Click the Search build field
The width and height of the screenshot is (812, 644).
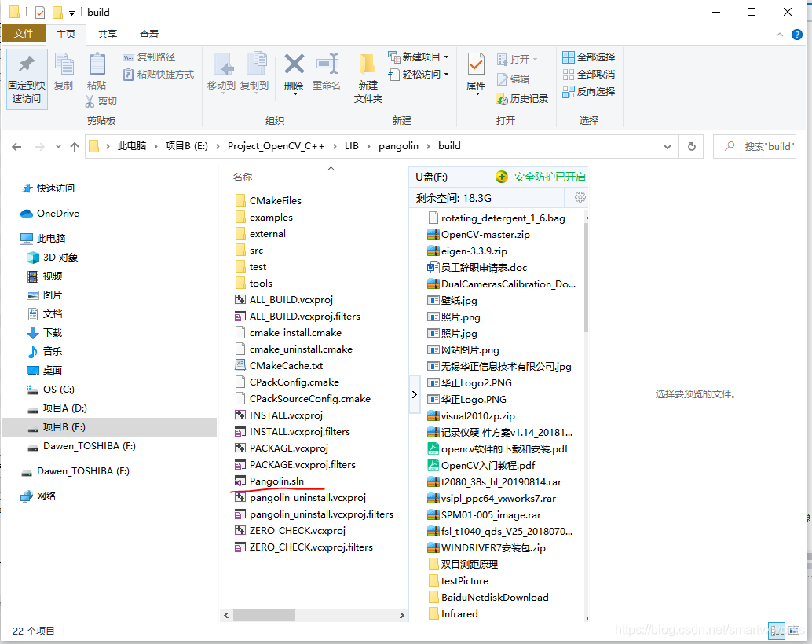[755, 147]
